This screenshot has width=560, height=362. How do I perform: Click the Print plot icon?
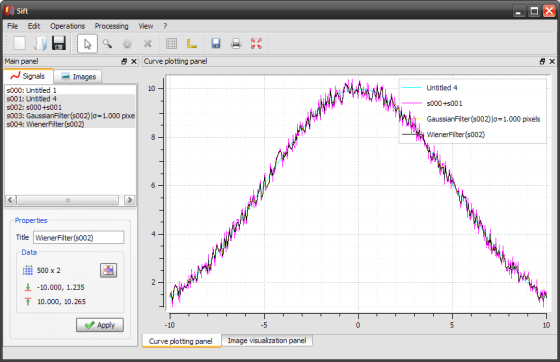[x=236, y=44]
